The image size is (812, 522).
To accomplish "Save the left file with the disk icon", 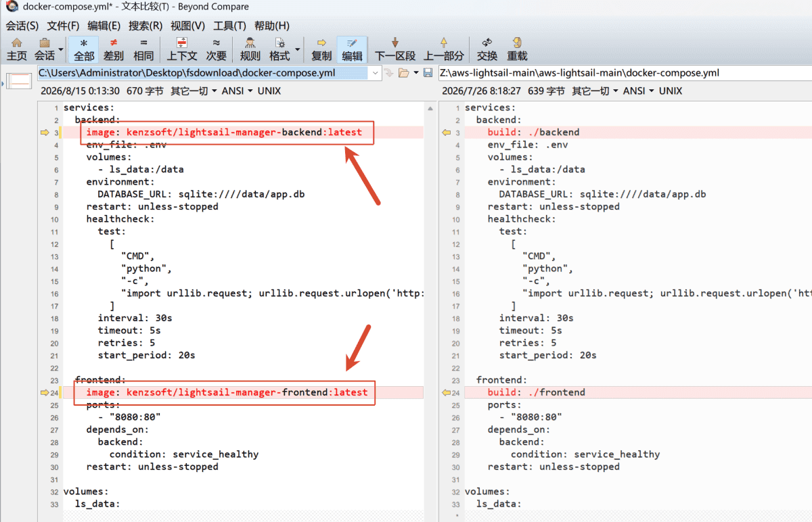I will pos(428,73).
